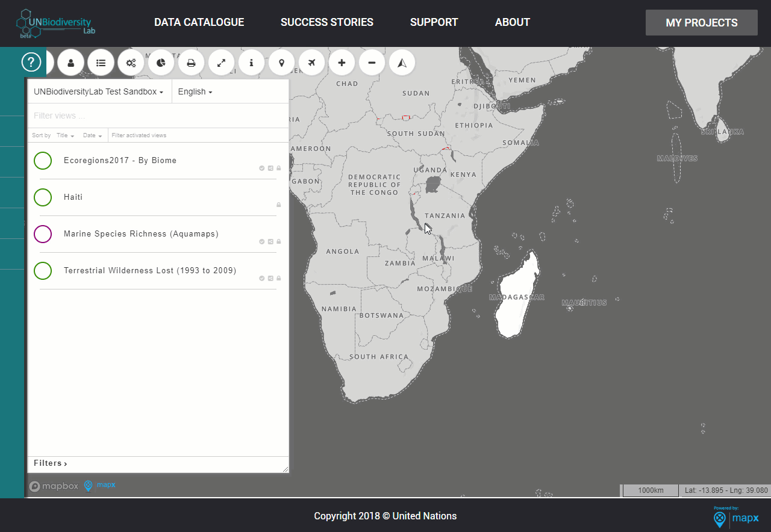Image resolution: width=771 pixels, height=532 pixels.
Task: Open the help question mark icon
Action: 31,62
